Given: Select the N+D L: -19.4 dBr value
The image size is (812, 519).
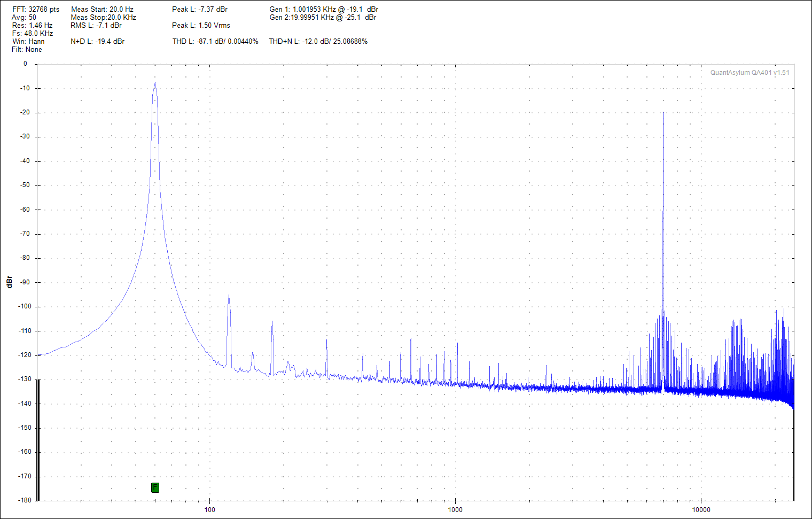Looking at the screenshot, I should click(x=98, y=42).
